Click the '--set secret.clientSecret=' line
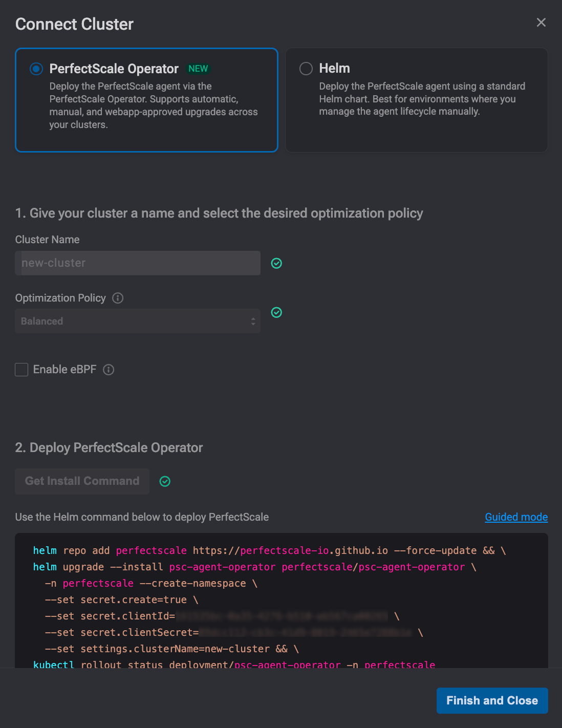Viewport: 562px width, 728px height. pos(234,632)
